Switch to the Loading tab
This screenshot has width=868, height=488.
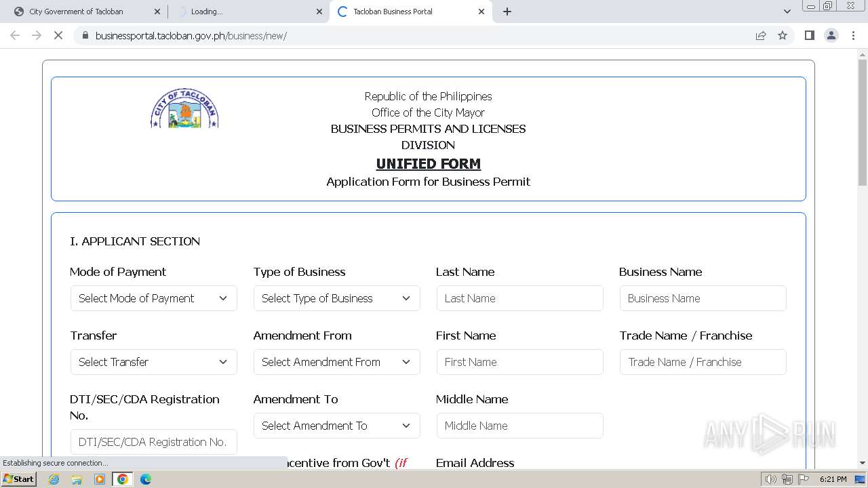(248, 12)
